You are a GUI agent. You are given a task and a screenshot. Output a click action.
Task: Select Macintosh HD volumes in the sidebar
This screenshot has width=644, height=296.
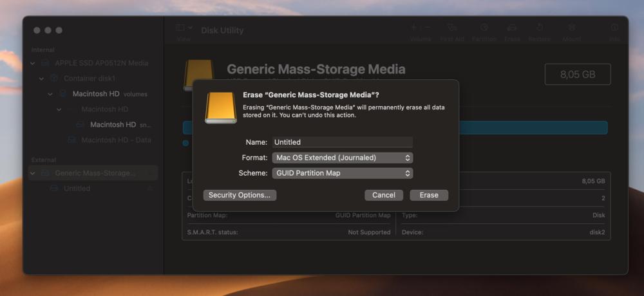click(109, 94)
